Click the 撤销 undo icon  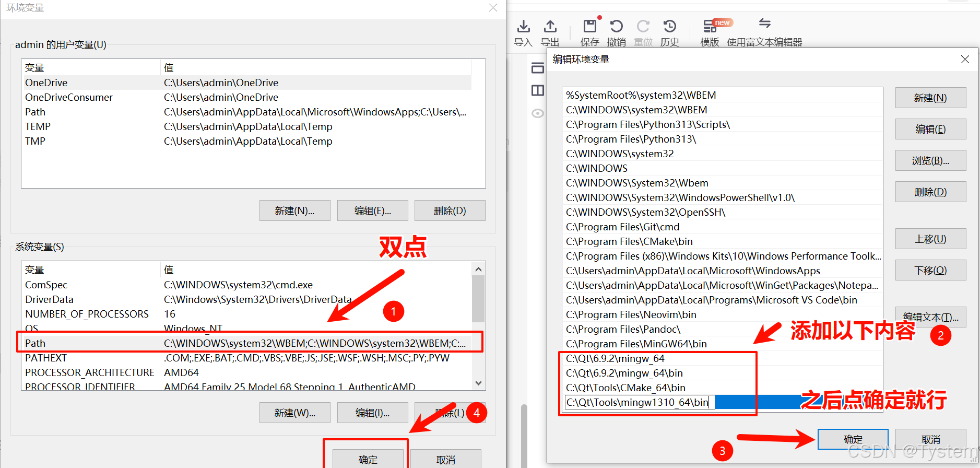pos(617,27)
